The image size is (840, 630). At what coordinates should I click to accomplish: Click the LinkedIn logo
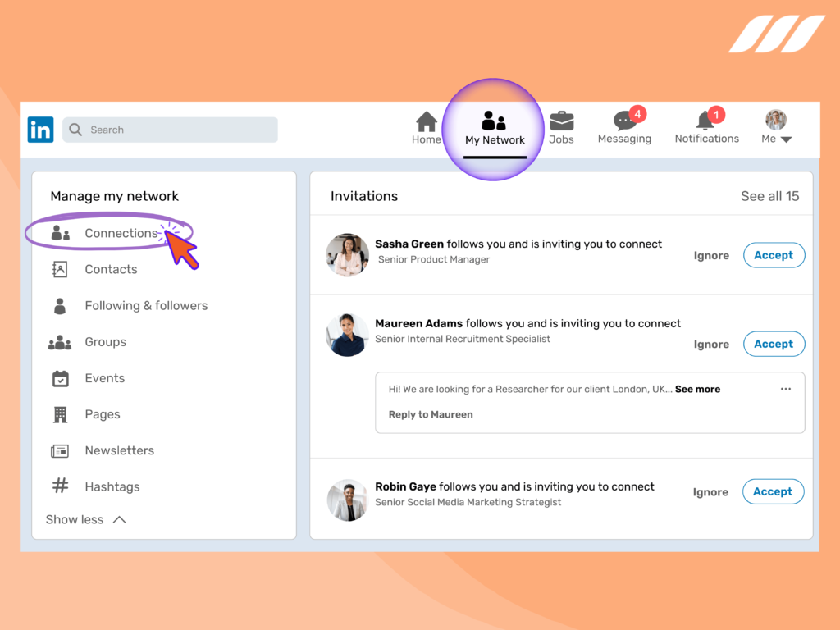tap(40, 129)
